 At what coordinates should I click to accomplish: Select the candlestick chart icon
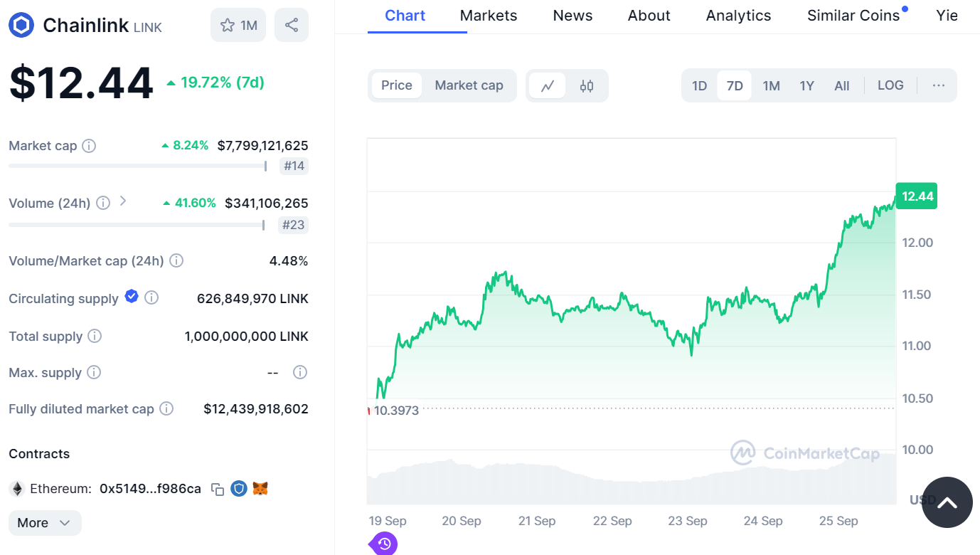[x=585, y=85]
